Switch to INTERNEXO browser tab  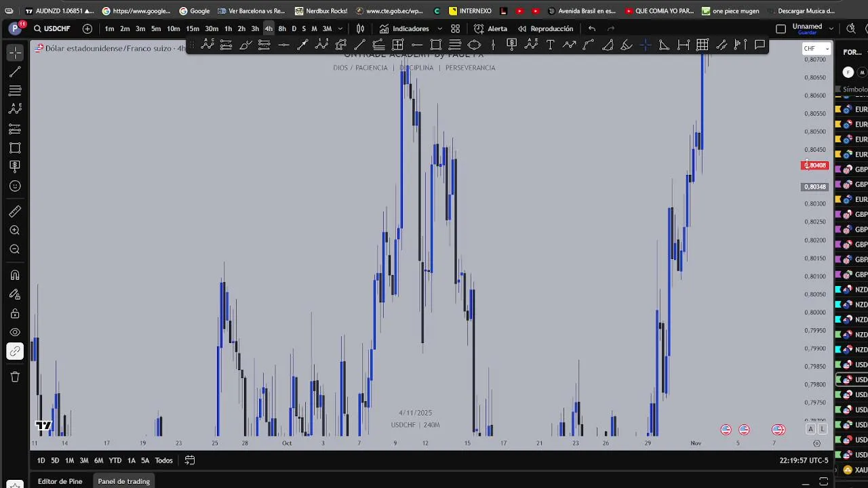[x=471, y=11]
